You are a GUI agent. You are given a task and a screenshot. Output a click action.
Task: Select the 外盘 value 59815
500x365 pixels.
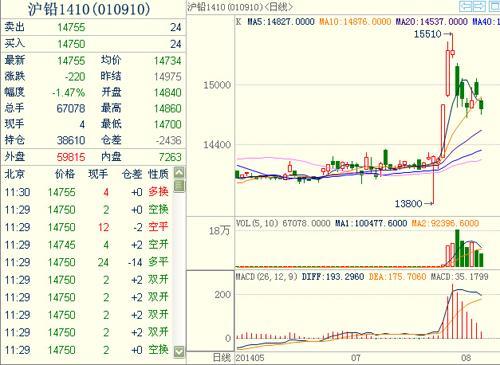71,157
